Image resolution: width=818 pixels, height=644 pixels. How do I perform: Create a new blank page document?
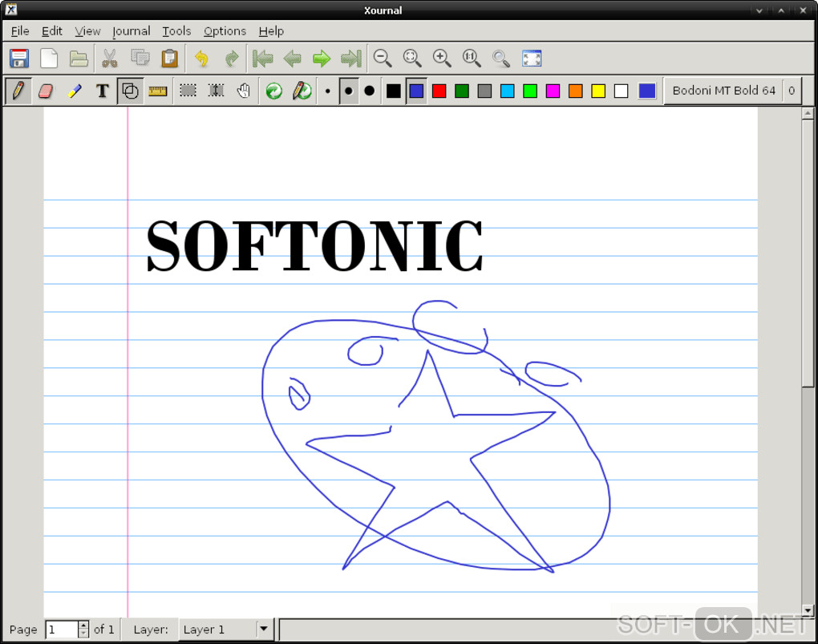pos(49,59)
